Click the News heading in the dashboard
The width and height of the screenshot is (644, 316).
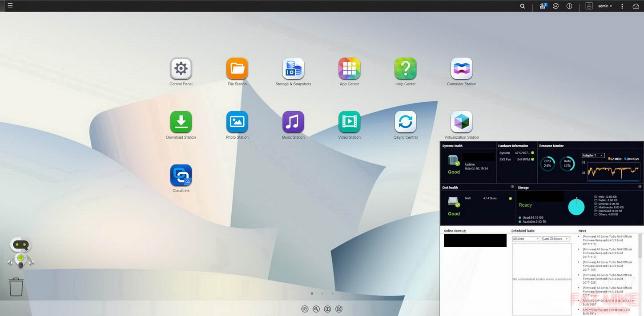(582, 231)
